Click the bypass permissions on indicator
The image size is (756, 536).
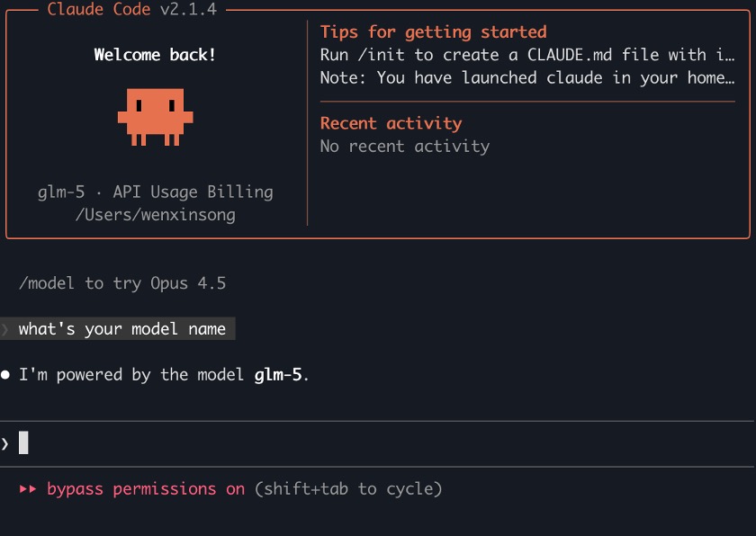pyautogui.click(x=146, y=489)
